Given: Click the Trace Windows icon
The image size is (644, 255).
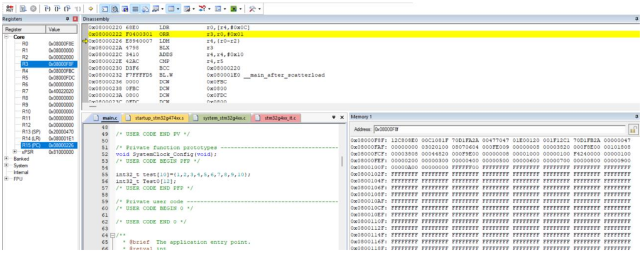Looking at the screenshot, I should click(219, 8).
